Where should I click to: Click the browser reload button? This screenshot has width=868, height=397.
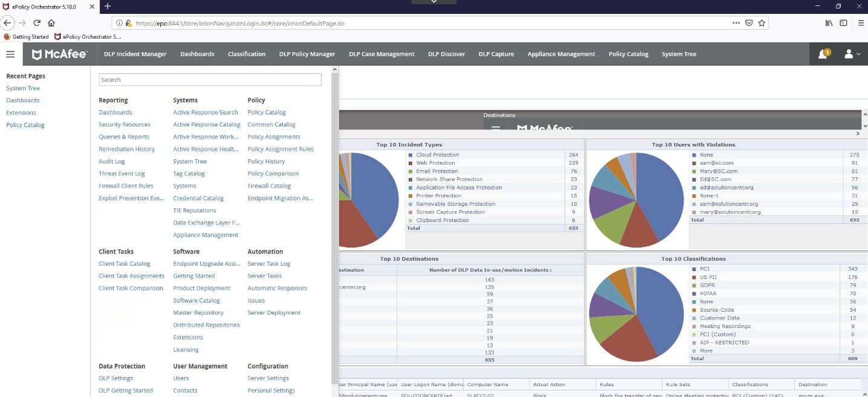point(37,23)
